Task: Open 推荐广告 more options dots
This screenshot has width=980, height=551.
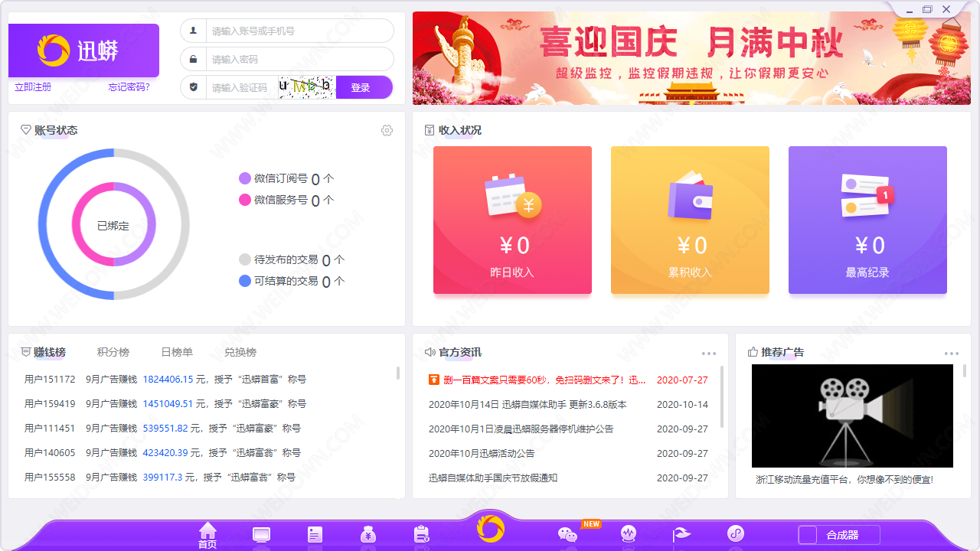Action: [952, 354]
